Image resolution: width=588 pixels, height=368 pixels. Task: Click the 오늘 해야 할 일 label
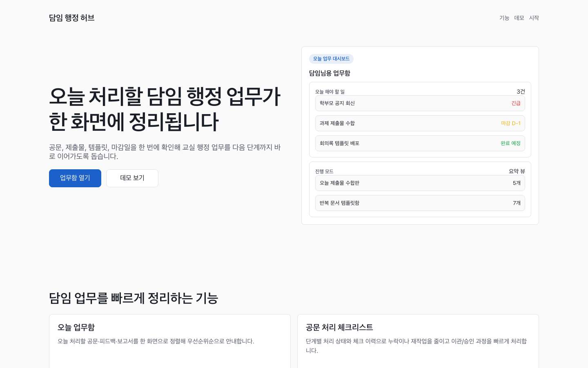[330, 92]
